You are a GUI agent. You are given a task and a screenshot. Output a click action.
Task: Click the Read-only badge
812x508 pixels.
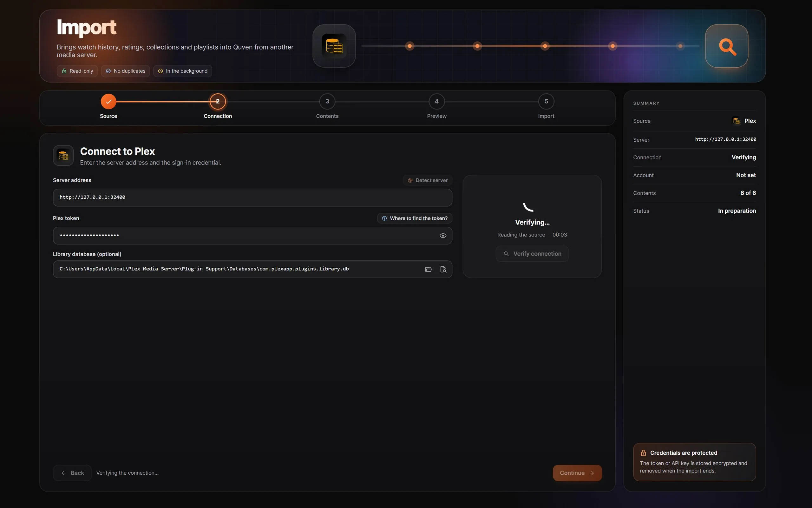coord(77,71)
